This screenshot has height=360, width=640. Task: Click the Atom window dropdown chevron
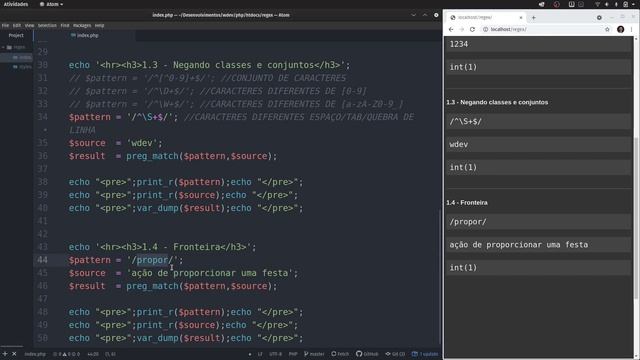(x=413, y=15)
